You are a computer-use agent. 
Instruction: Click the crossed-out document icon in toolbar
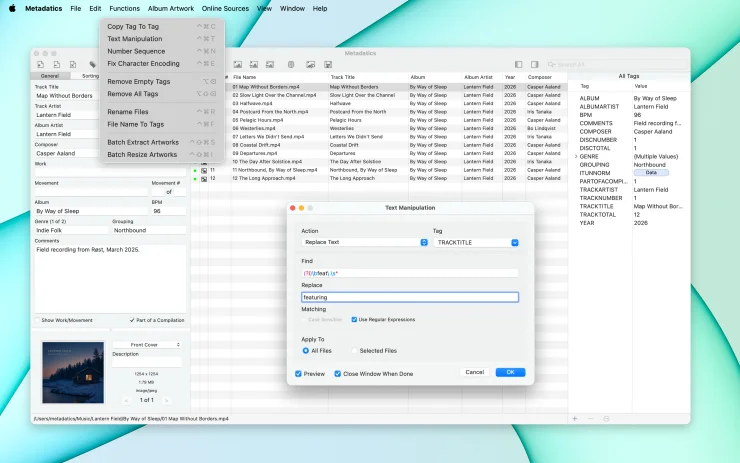tap(73, 64)
